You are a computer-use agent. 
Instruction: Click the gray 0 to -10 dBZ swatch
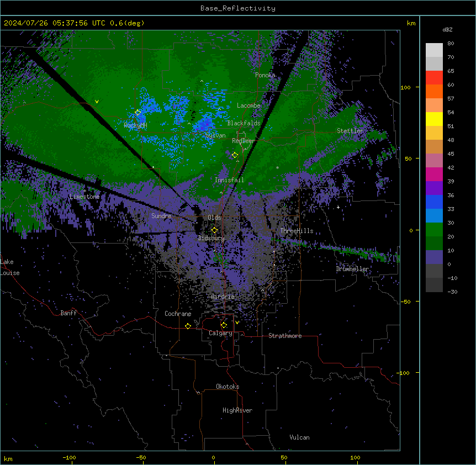click(x=434, y=271)
